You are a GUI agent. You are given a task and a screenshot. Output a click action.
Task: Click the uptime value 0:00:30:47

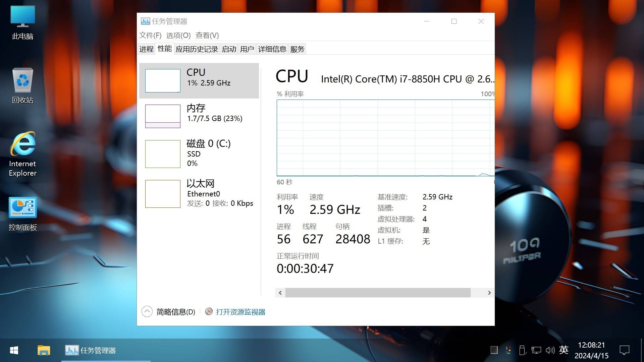[x=305, y=268]
